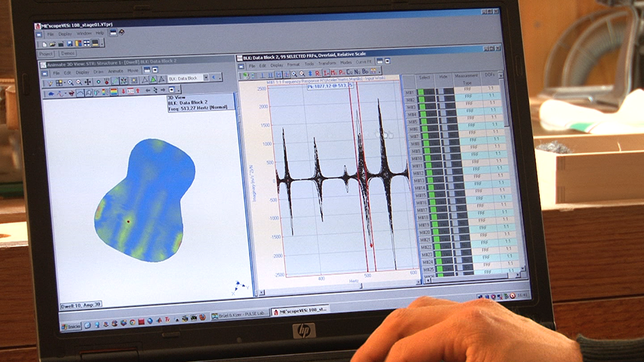
Task: Expand Data Block toolbar overflow arrow
Action: point(380,72)
